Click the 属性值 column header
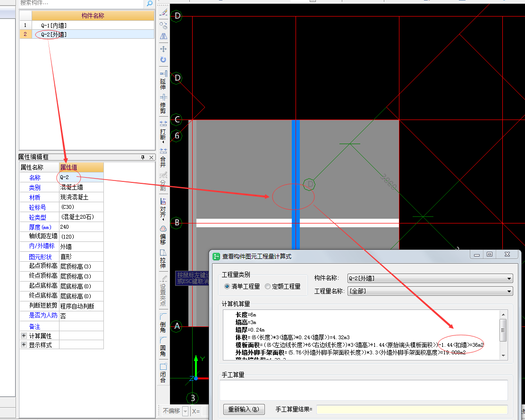 click(x=81, y=167)
